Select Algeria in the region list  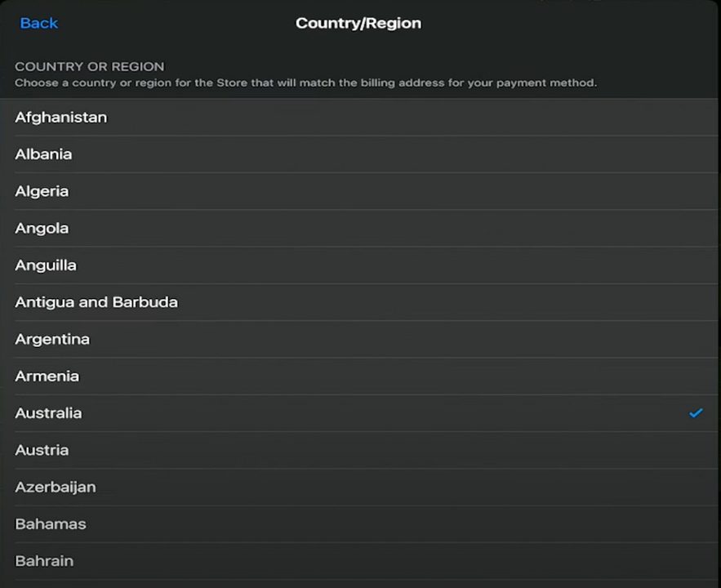[x=42, y=191]
